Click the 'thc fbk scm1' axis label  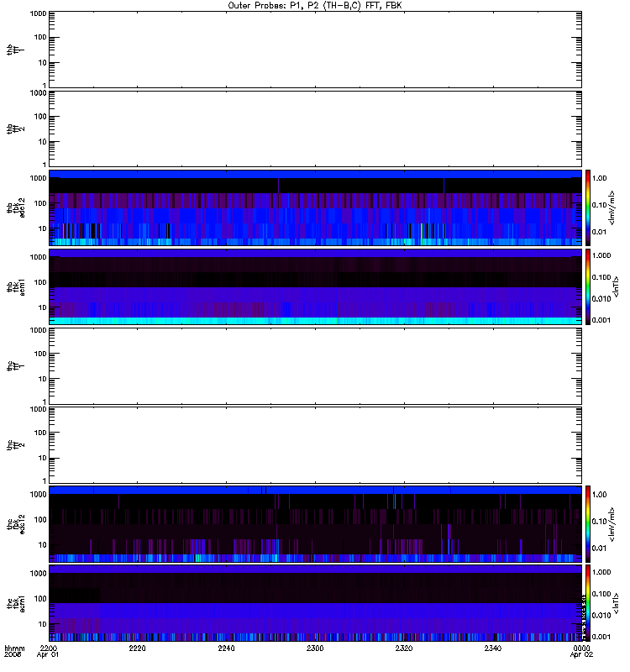(16, 603)
